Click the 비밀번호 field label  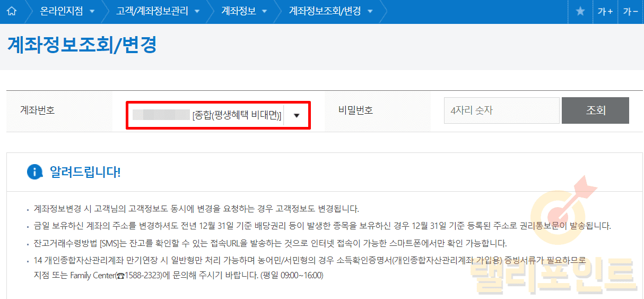tap(355, 110)
